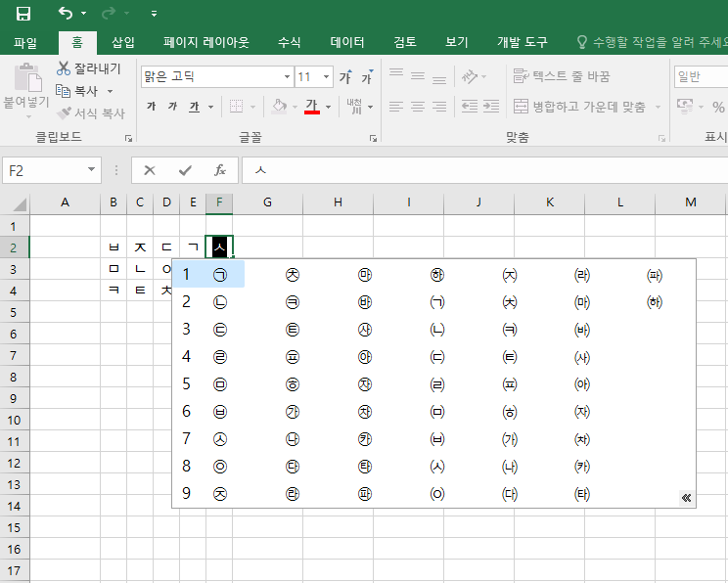Decrease indent
The width and height of the screenshot is (728, 583).
(470, 107)
